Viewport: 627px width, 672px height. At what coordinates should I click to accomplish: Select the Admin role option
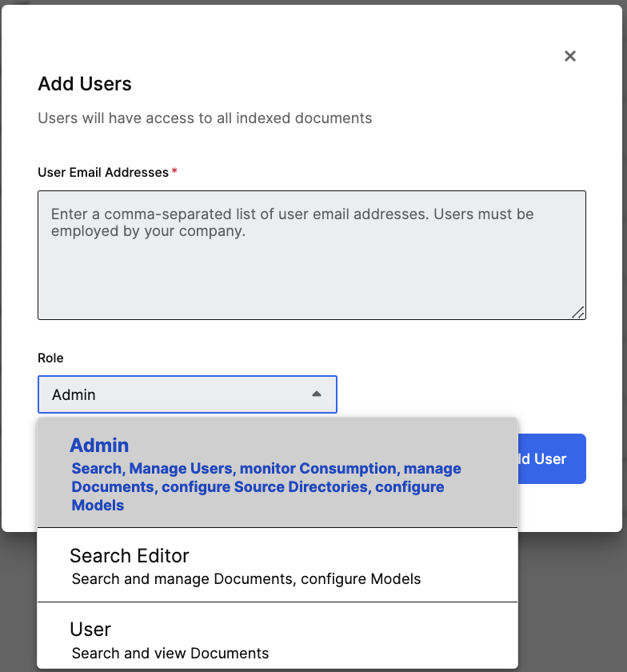pos(99,446)
